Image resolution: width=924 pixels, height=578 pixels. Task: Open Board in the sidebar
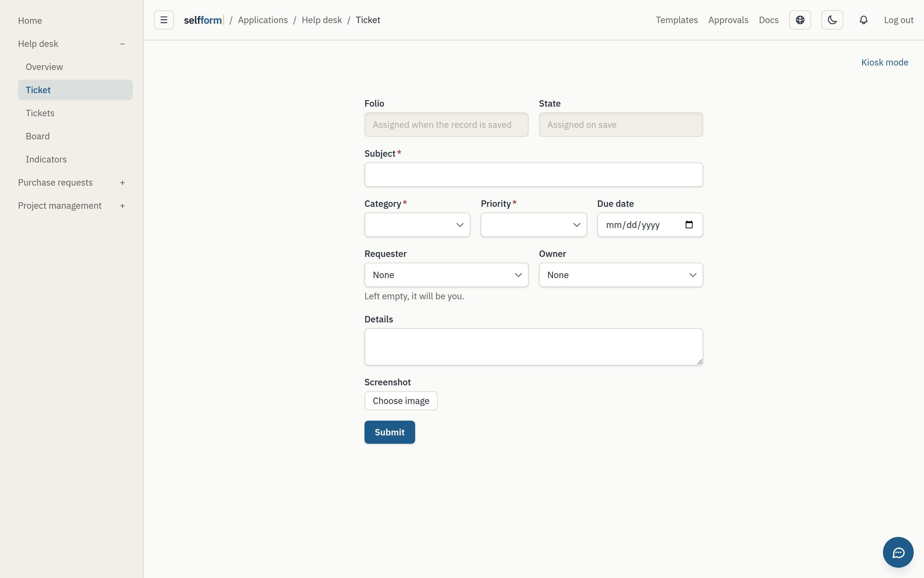[x=38, y=136]
